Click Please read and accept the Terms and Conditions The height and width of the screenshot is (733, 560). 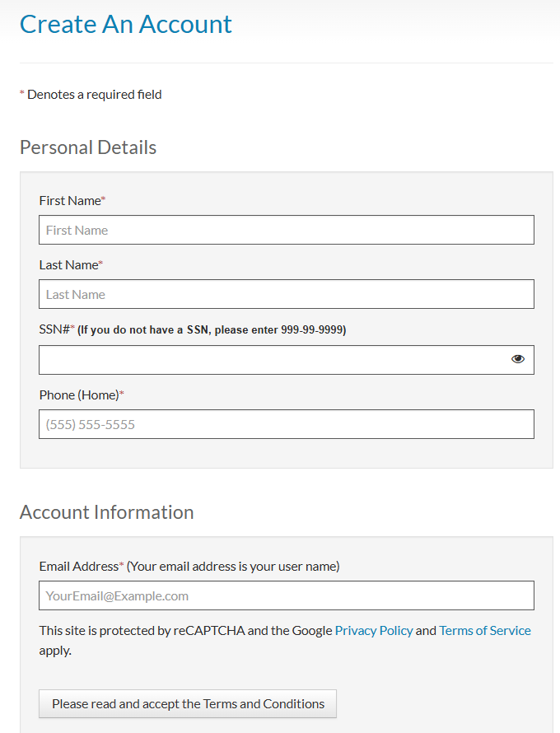[188, 703]
